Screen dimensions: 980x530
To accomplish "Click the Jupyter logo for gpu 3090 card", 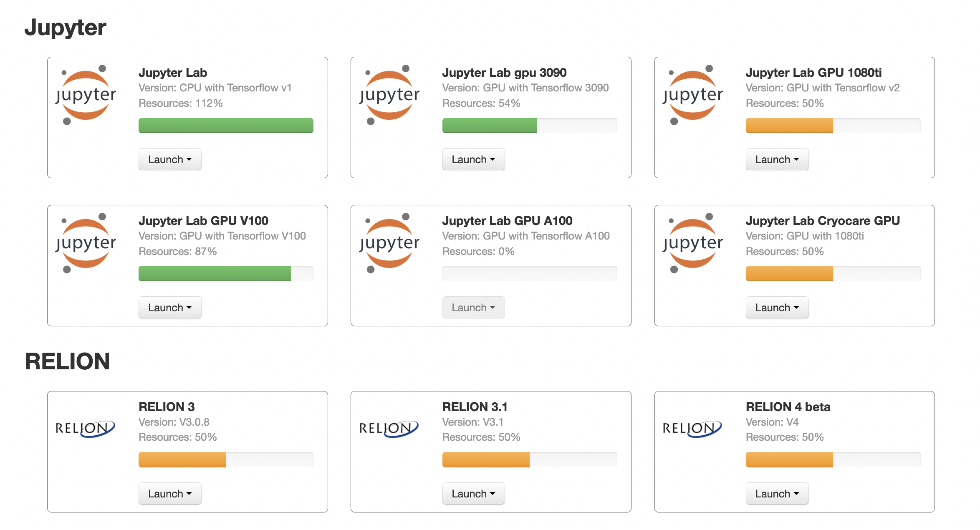I will [x=389, y=95].
